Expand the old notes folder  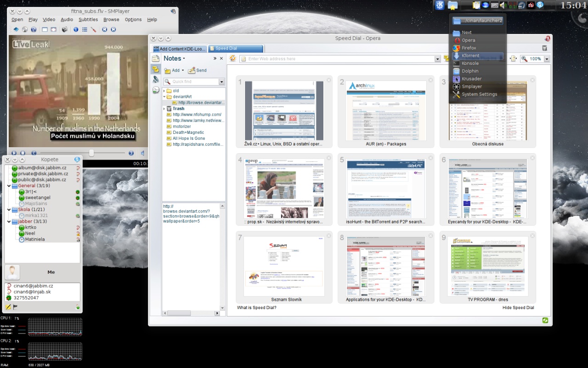164,91
